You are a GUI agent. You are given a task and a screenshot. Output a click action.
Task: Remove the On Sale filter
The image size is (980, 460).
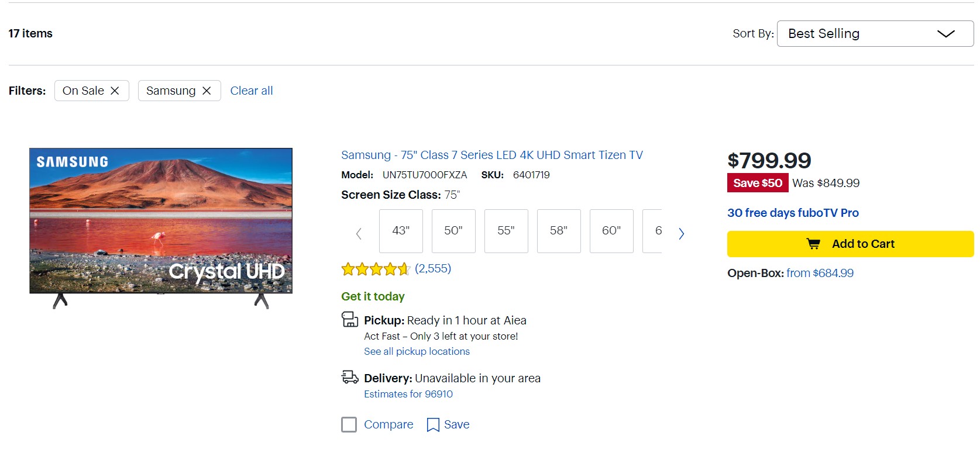pos(115,91)
